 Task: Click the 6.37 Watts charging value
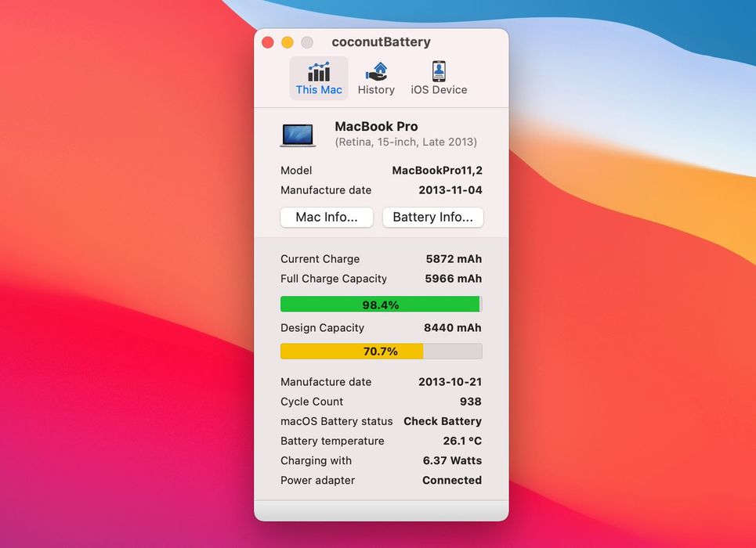[x=452, y=461]
